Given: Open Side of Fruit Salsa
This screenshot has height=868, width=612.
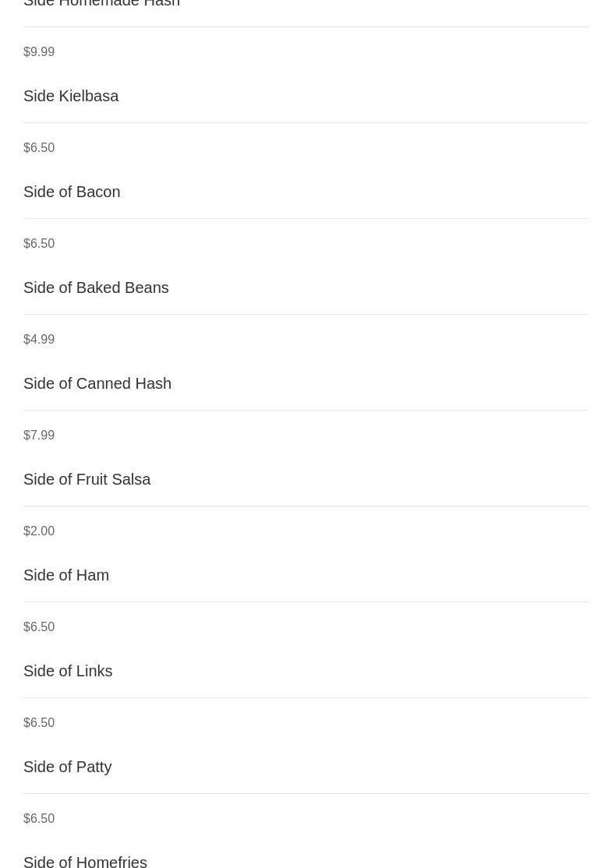Looking at the screenshot, I should (87, 479).
